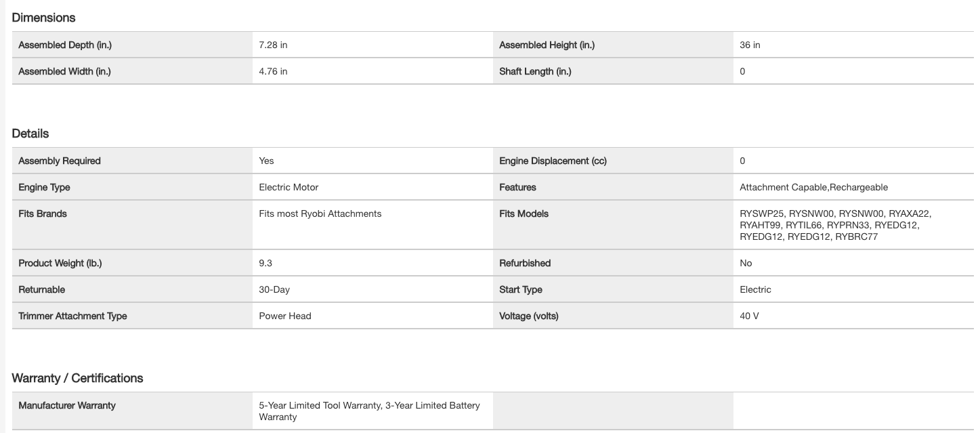This screenshot has width=980, height=433.
Task: Click the Warranty / Certifications heading
Action: 77,378
